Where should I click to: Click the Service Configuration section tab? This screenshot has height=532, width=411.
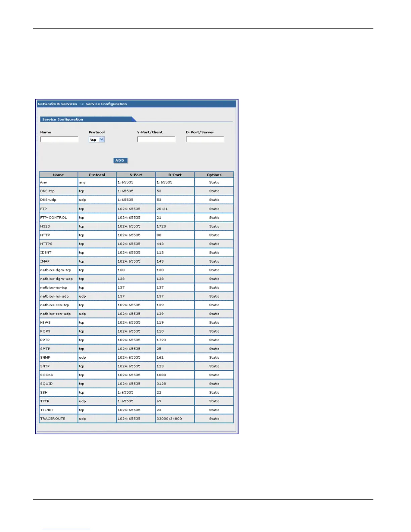tap(88, 119)
